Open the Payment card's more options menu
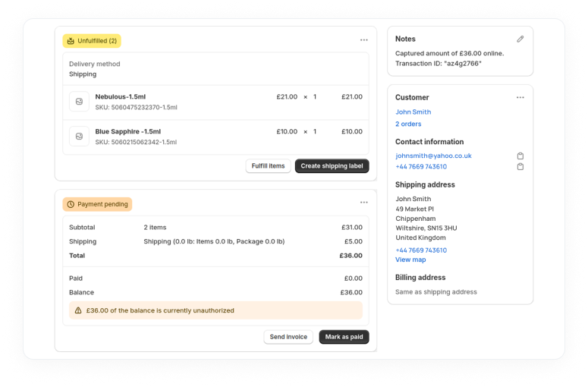Image resolution: width=588 pixels, height=387 pixels. [364, 203]
